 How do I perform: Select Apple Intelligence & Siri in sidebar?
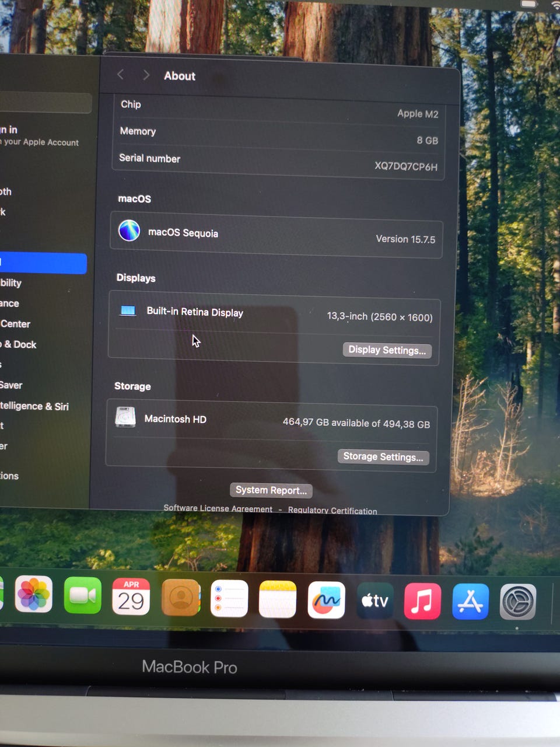tap(34, 406)
